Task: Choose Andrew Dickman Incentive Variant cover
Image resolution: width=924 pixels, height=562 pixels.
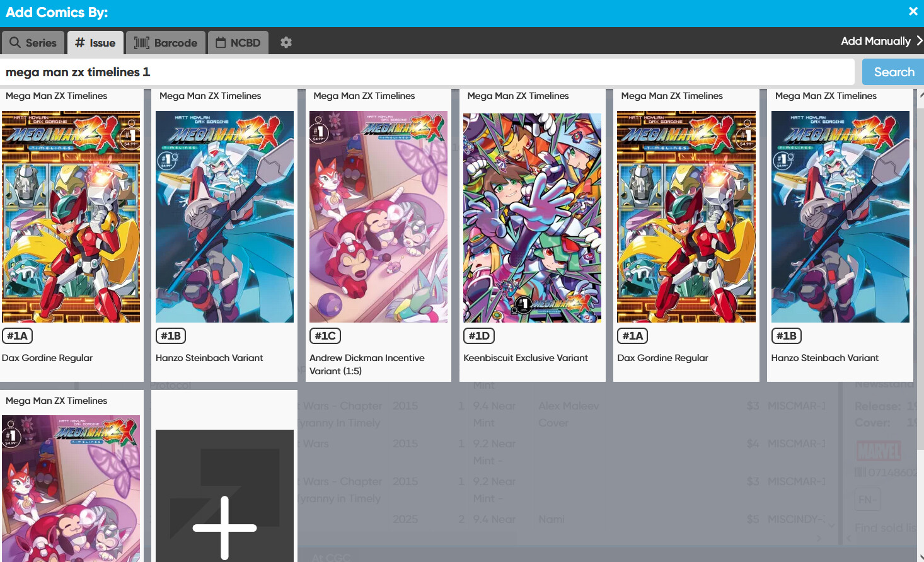Action: [378, 216]
